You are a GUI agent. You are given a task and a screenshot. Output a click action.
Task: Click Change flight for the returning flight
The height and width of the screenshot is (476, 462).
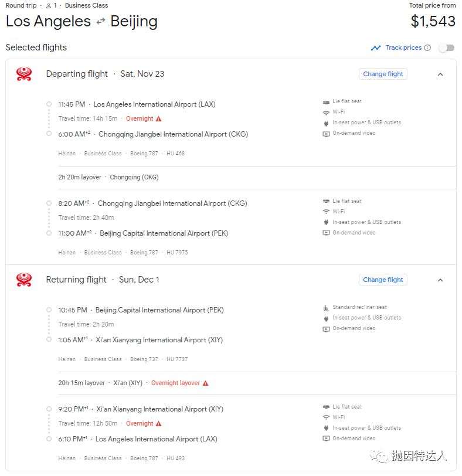[x=383, y=280]
